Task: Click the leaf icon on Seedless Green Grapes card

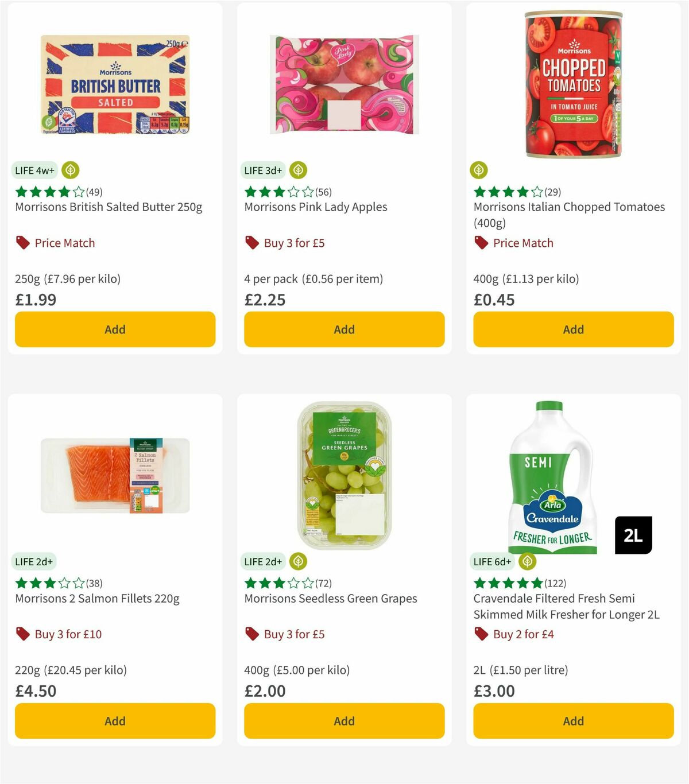Action: click(298, 561)
